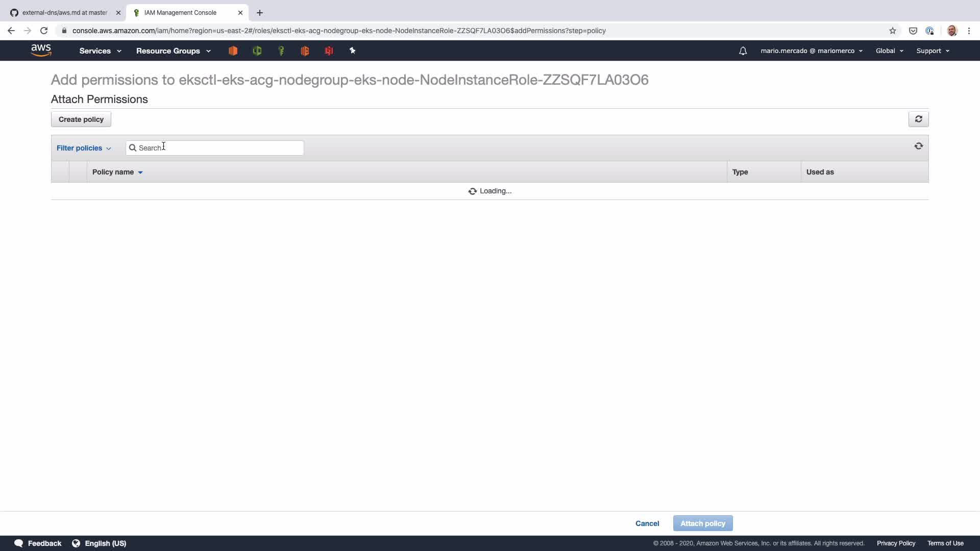Open the Services dropdown menu
Image resolution: width=980 pixels, height=551 pixels.
100,51
